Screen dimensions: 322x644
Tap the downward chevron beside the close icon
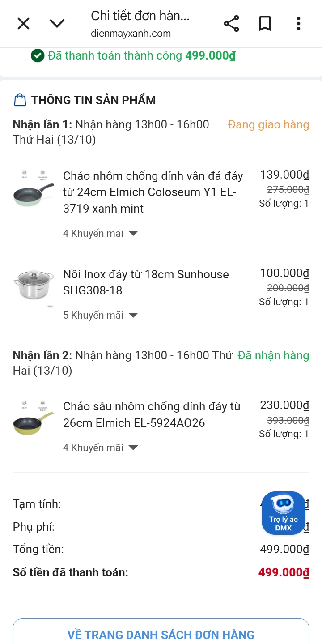(x=57, y=23)
